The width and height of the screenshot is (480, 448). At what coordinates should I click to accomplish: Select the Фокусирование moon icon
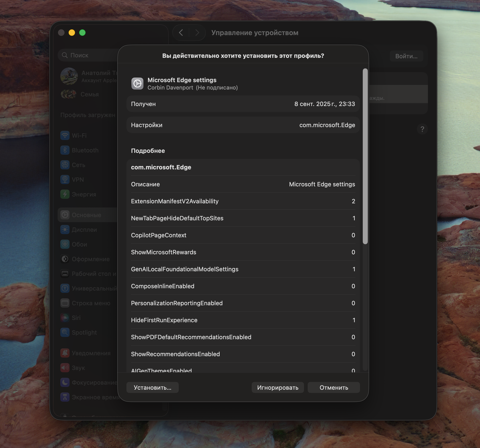pyautogui.click(x=65, y=383)
